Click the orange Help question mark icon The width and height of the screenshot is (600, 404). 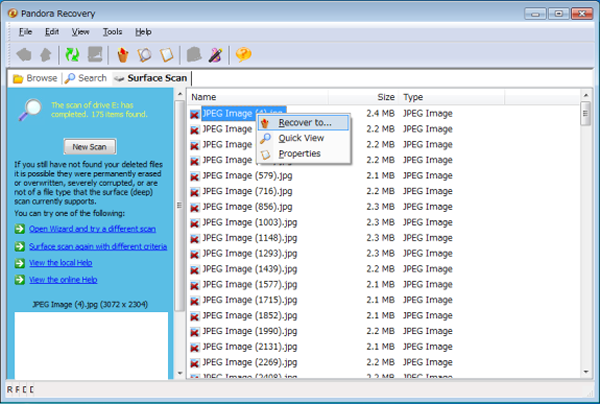point(243,55)
